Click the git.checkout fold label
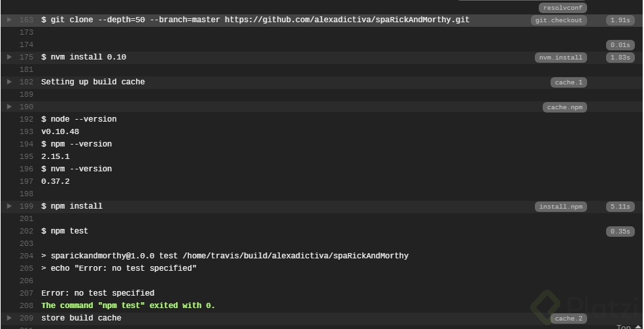Image resolution: width=644 pixels, height=329 pixels. (x=558, y=20)
